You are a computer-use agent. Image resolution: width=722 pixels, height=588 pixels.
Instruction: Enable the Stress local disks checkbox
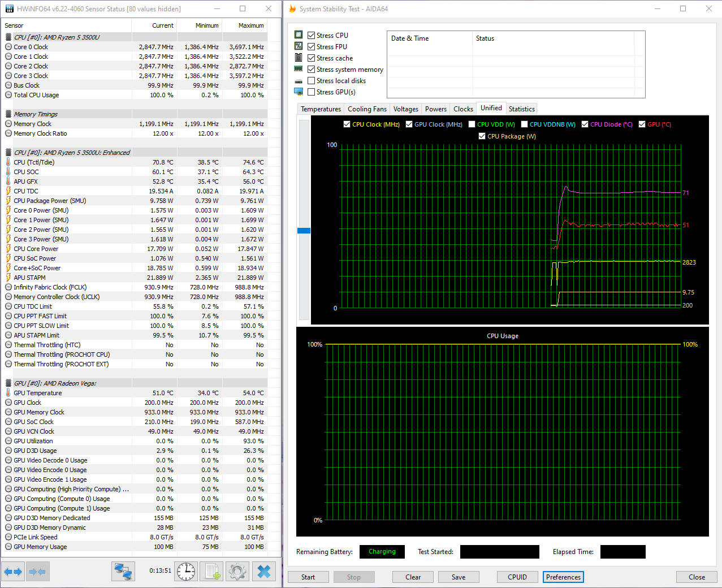point(312,81)
